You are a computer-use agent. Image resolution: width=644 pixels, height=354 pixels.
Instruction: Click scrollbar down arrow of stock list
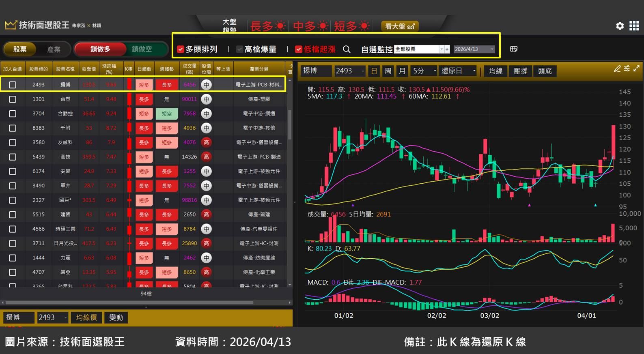(x=290, y=285)
